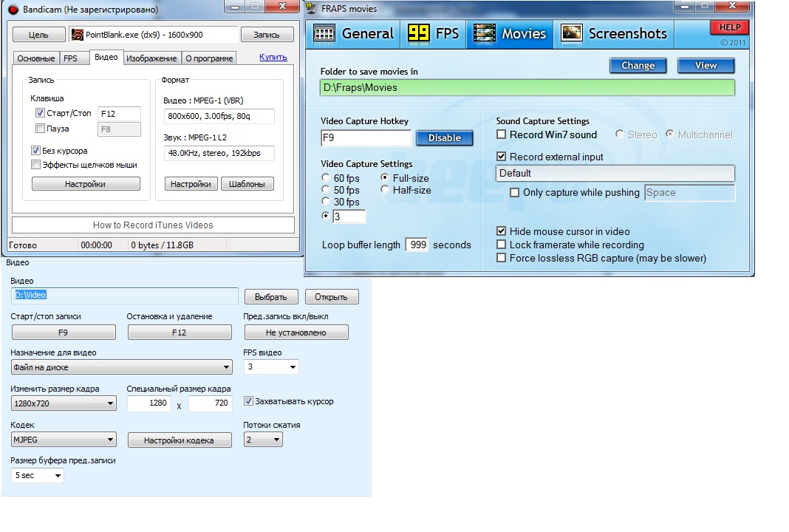Click the red HELP button in FRAPS
This screenshot has height=532, width=789.
point(730,27)
